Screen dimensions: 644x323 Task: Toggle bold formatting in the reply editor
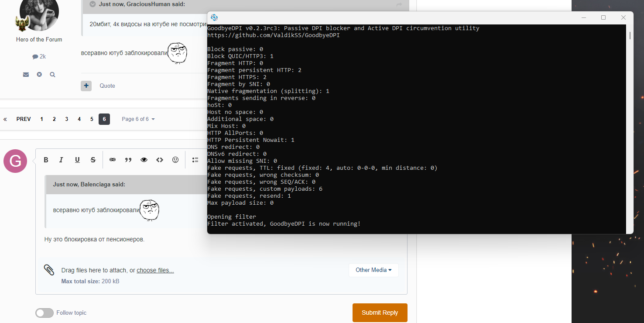(x=46, y=160)
